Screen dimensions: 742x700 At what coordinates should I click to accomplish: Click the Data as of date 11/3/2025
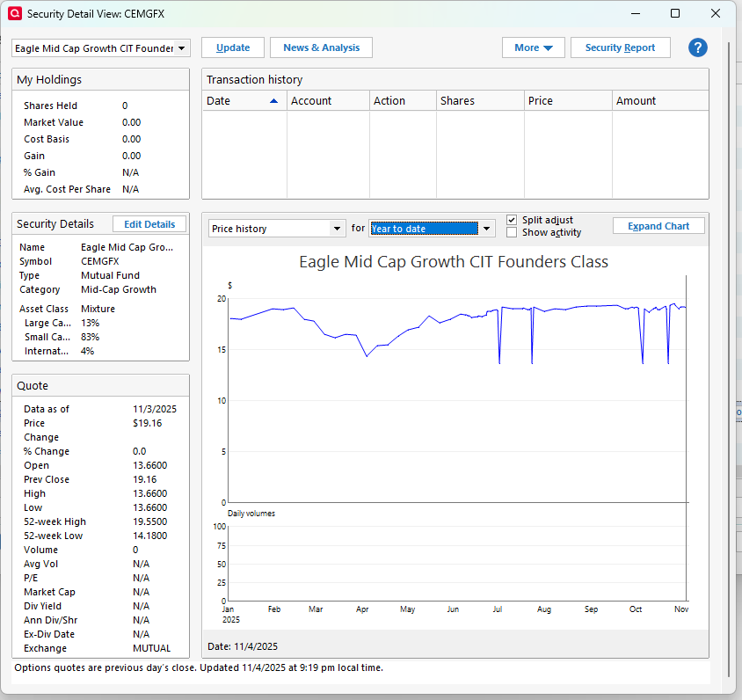click(155, 409)
